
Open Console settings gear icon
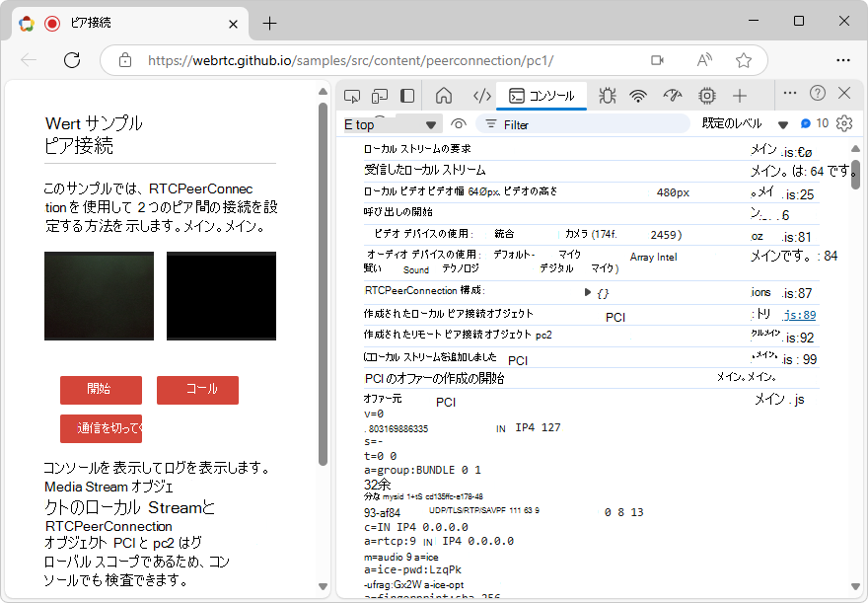click(x=844, y=123)
